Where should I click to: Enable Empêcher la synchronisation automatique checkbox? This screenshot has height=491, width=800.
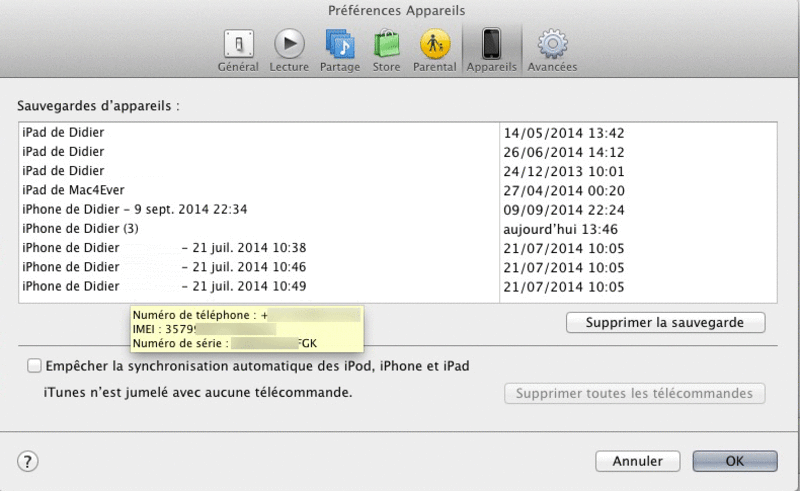tap(34, 366)
